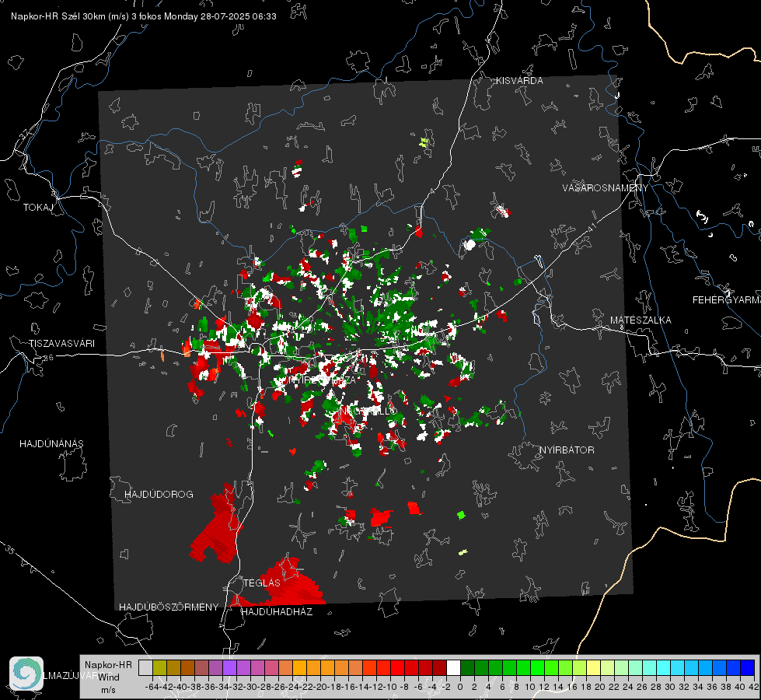Viewport: 761px width, 700px height.
Task: Pick the white swatch in the legend
Action: pyautogui.click(x=453, y=667)
